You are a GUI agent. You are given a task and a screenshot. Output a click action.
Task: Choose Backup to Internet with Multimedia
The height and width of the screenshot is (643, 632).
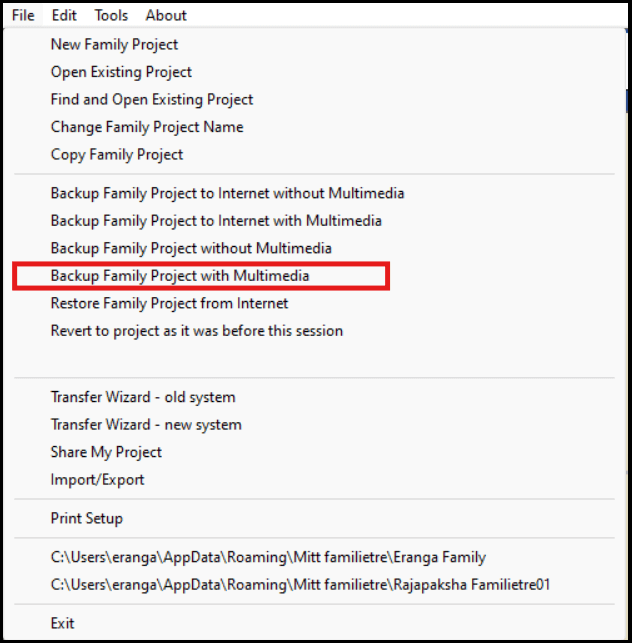(216, 220)
